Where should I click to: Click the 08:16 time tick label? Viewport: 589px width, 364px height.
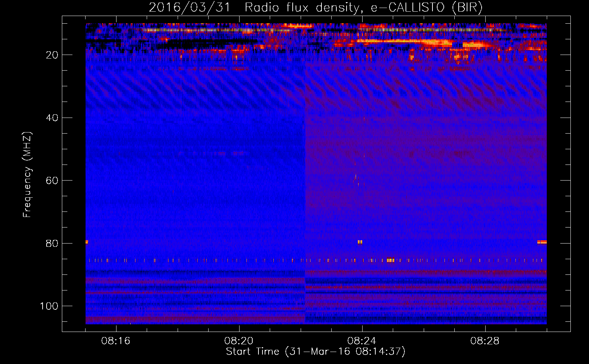pyautogui.click(x=116, y=341)
